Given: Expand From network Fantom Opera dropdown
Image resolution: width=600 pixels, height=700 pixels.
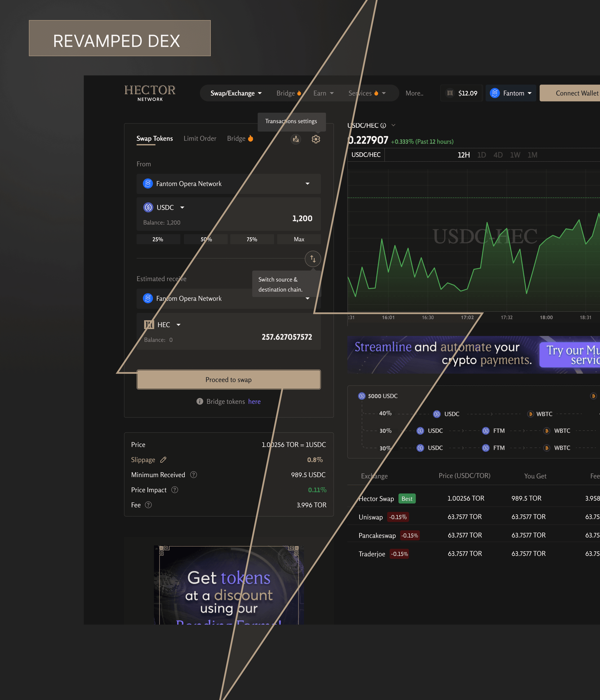Looking at the screenshot, I should pyautogui.click(x=307, y=184).
